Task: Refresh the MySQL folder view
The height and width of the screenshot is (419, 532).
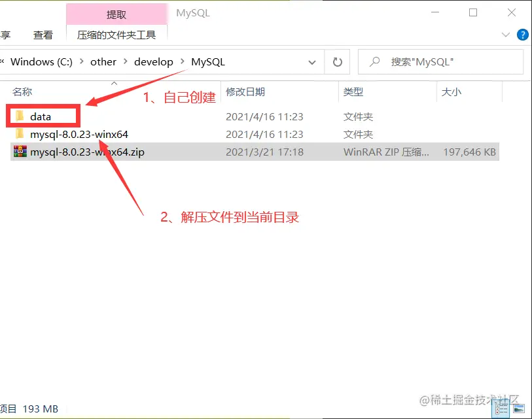Action: (337, 62)
